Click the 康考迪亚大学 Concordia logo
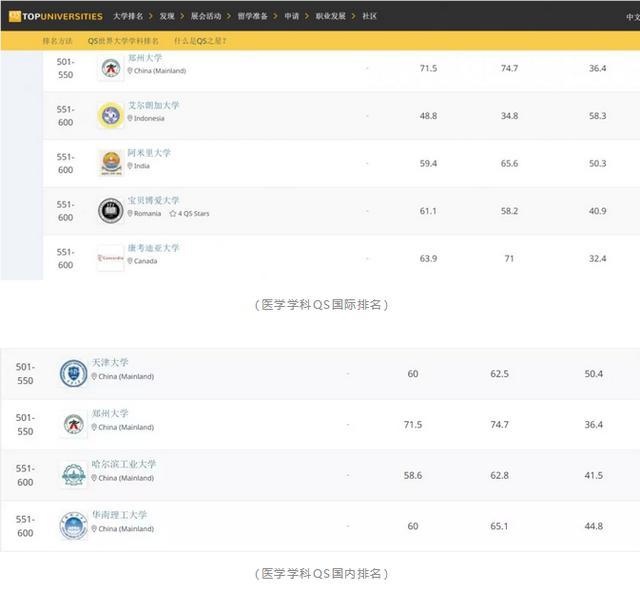Image resolution: width=640 pixels, height=592 pixels. 110,258
